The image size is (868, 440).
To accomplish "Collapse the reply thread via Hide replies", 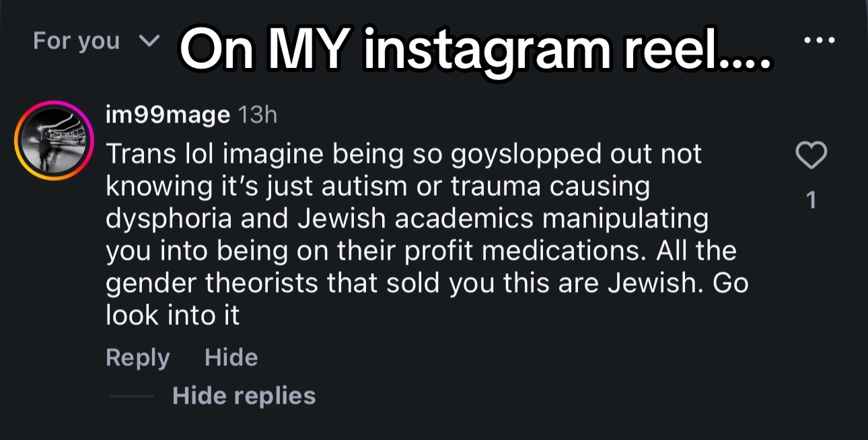I will click(x=244, y=396).
